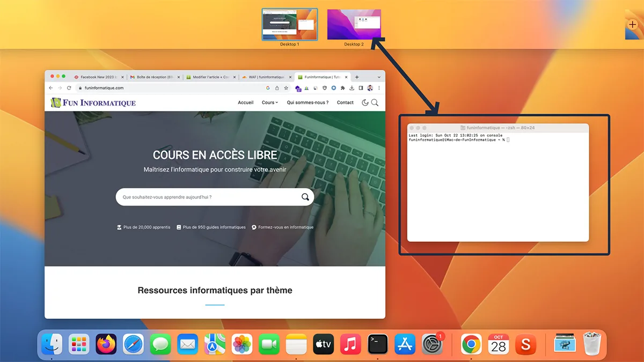Open System Settings from the dock

(x=433, y=344)
